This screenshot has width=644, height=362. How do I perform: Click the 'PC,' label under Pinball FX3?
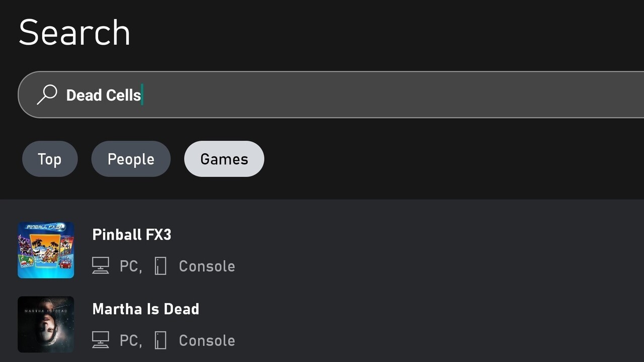point(130,266)
